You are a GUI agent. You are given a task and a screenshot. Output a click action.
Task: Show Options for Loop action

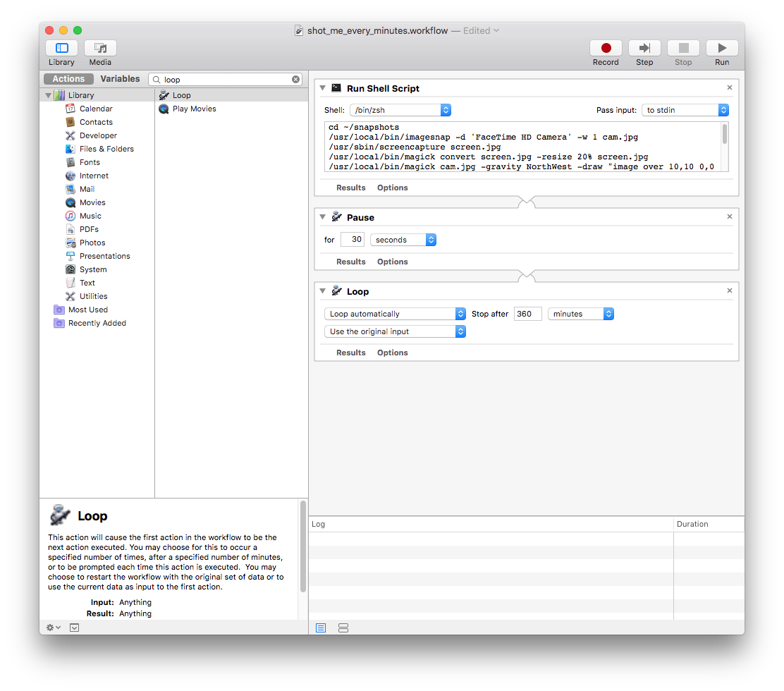coord(393,353)
